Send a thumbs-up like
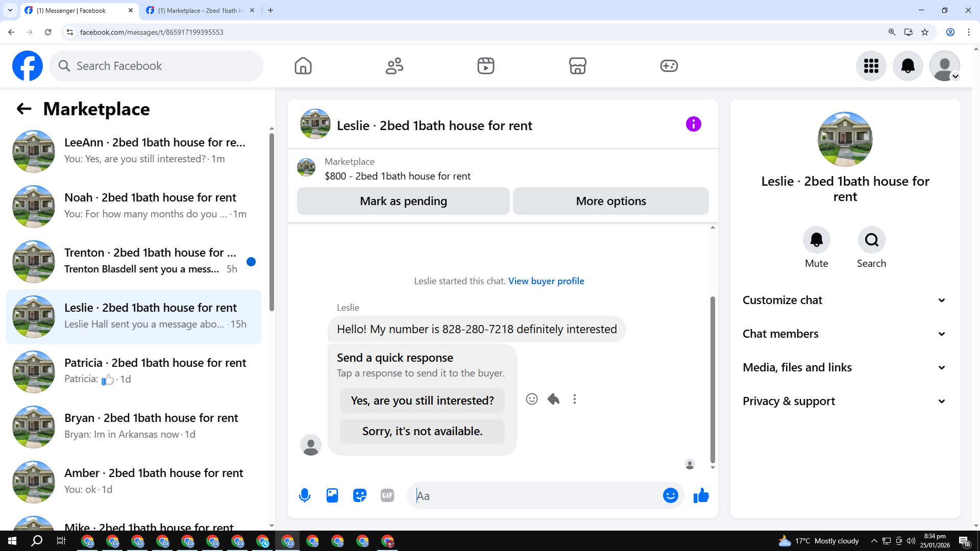The height and width of the screenshot is (551, 980). pos(701,495)
